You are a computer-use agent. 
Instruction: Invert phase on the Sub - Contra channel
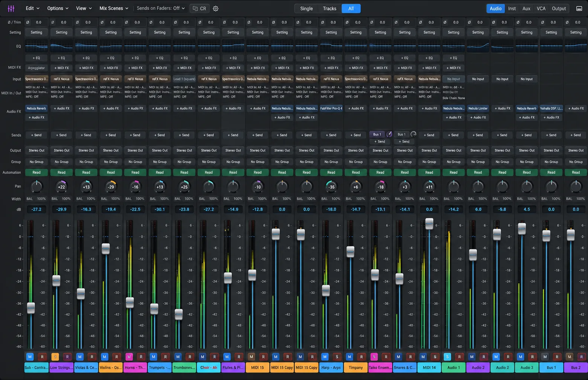[28, 22]
